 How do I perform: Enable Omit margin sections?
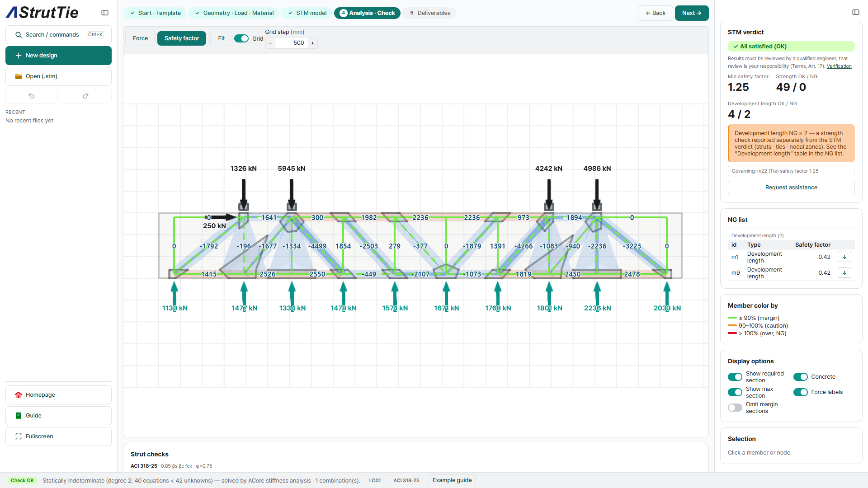tap(735, 408)
